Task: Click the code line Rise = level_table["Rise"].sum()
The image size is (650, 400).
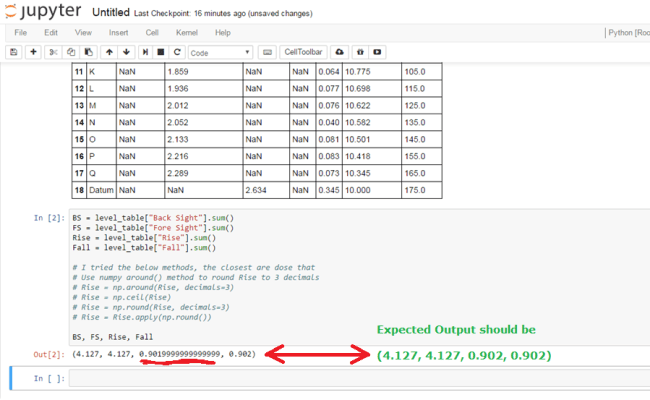Action: pos(144,238)
